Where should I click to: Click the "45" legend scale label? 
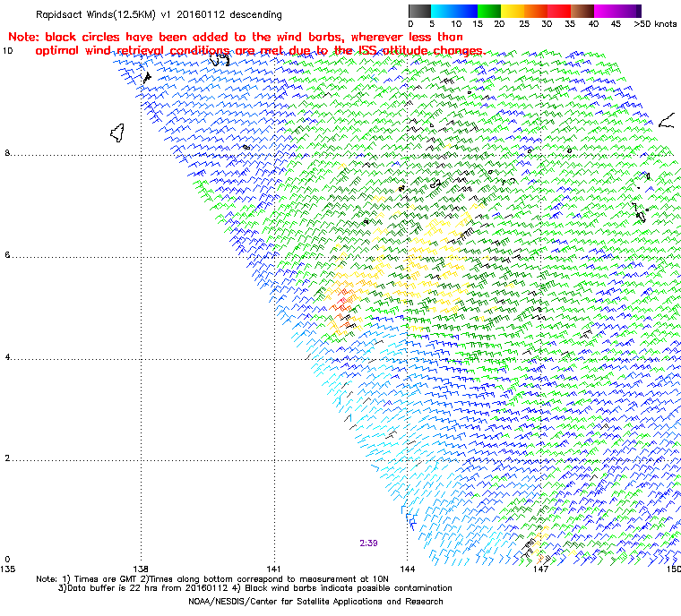[616, 24]
